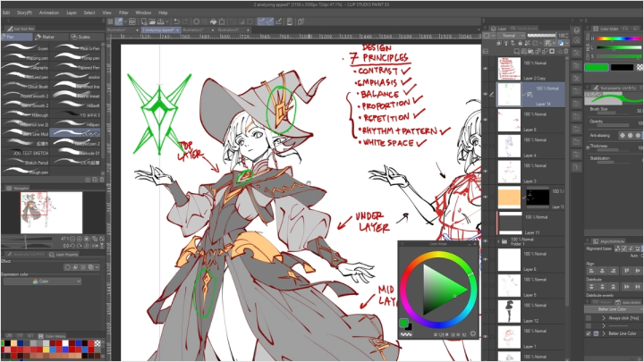Viewport: 644px width, 362px height.
Task: Open the Window menu
Action: point(143,13)
